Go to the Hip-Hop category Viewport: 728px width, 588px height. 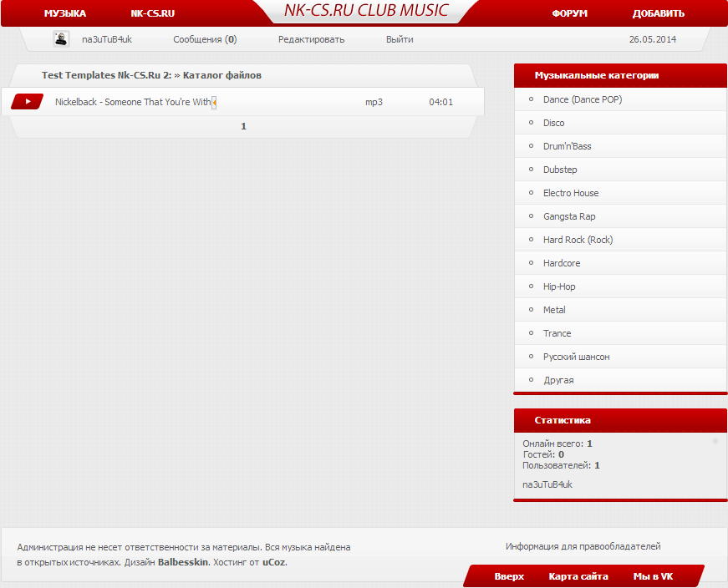[x=559, y=286]
